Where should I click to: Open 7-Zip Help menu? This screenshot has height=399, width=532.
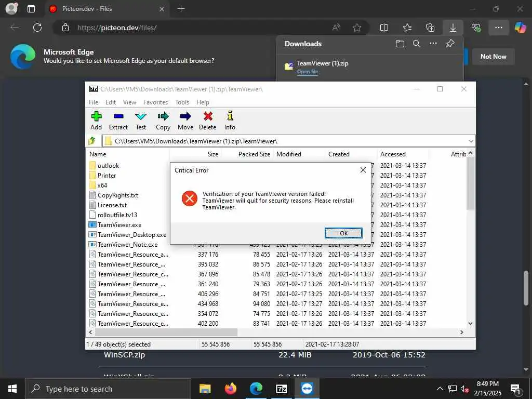click(x=203, y=102)
